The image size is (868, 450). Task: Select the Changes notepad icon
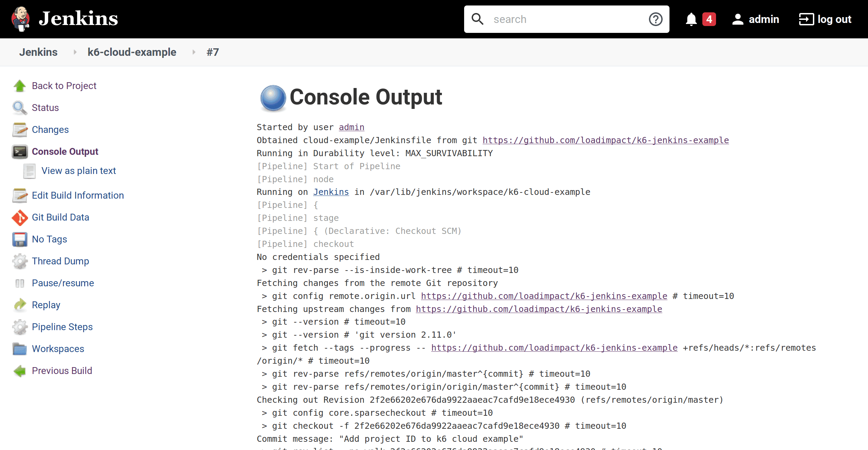tap(20, 130)
